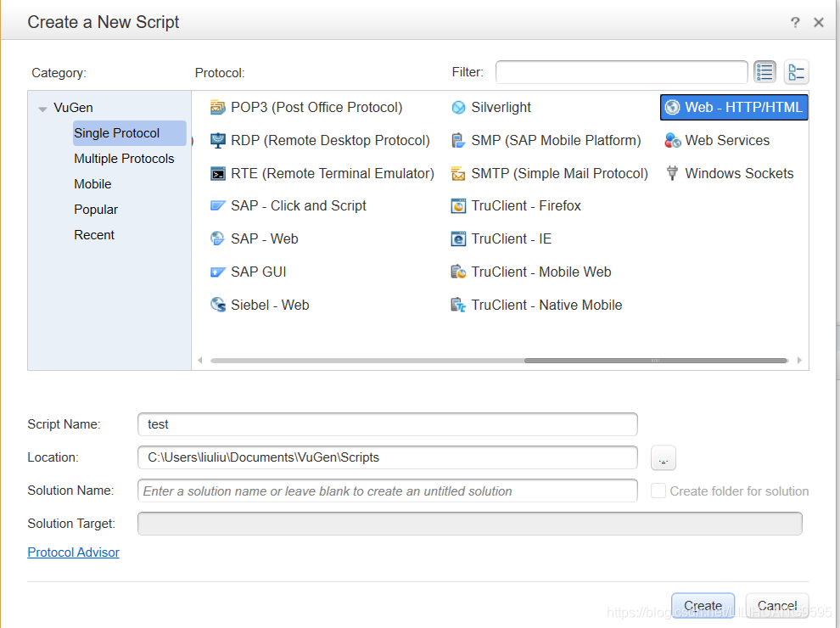Pick the Silverlight protocol icon

coord(458,108)
